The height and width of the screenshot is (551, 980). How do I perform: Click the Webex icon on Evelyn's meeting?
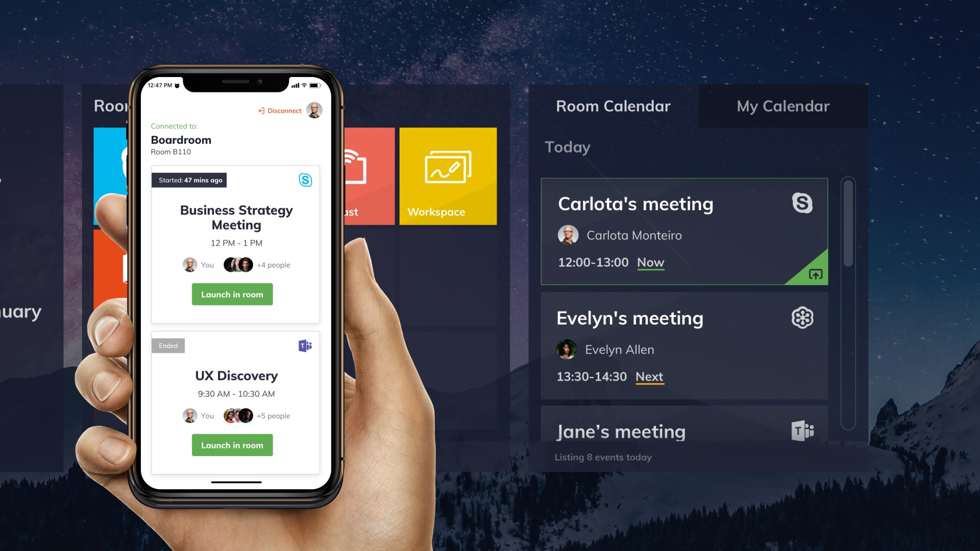[x=802, y=317]
